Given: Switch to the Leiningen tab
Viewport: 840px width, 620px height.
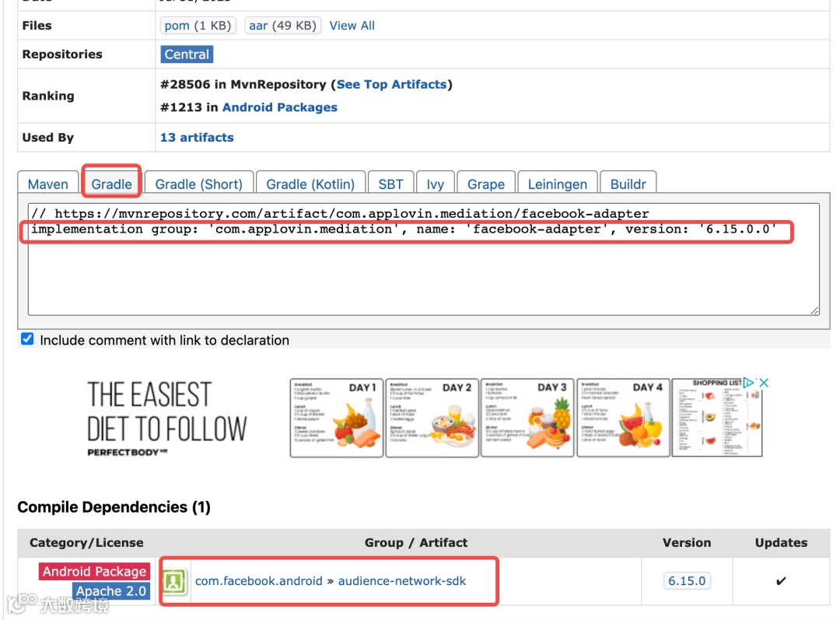Looking at the screenshot, I should 557,184.
